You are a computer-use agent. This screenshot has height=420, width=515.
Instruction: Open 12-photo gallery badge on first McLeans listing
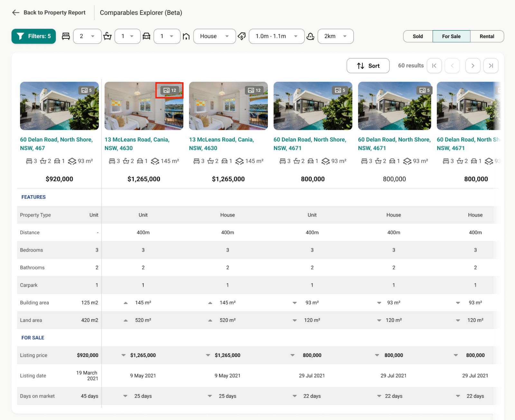tap(170, 90)
